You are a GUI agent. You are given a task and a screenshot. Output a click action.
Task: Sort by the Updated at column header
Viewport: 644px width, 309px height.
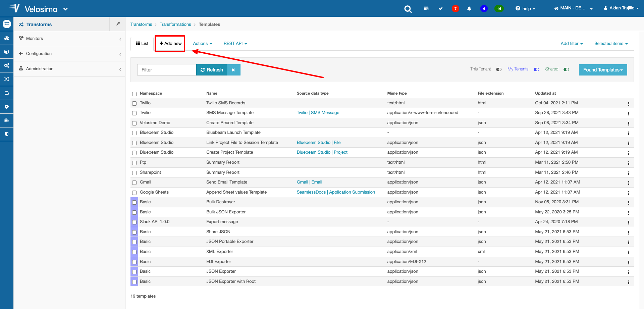[x=545, y=93]
